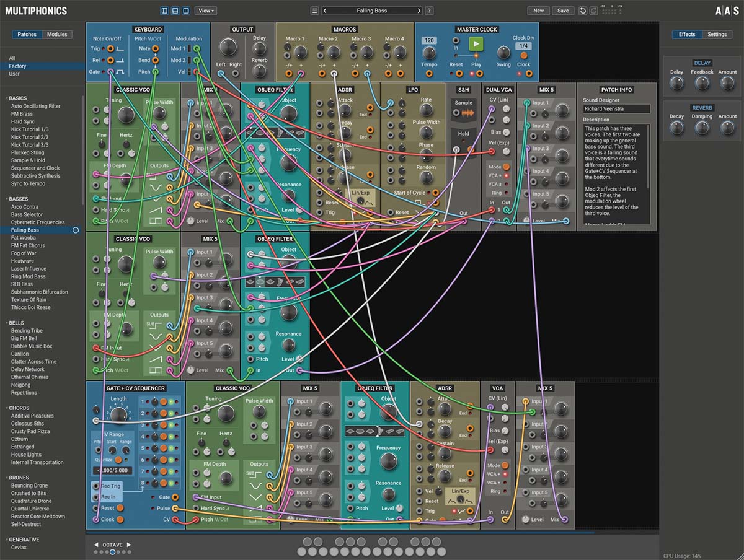Image resolution: width=744 pixels, height=560 pixels.
Task: Toggle the DELAY effect header
Action: click(x=702, y=63)
